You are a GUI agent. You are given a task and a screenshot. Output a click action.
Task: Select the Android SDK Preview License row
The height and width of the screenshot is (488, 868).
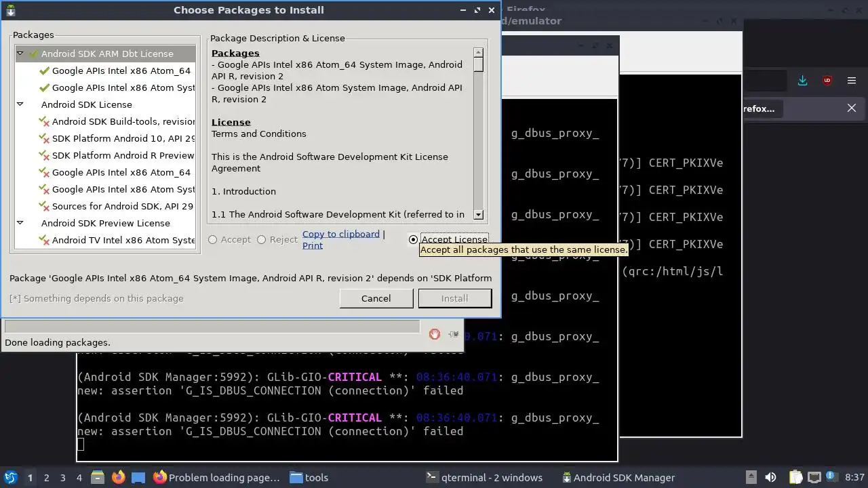click(x=106, y=223)
